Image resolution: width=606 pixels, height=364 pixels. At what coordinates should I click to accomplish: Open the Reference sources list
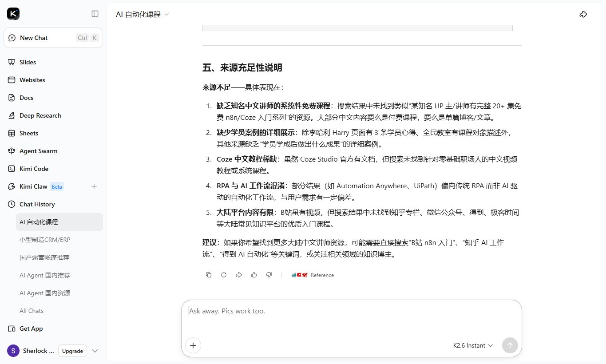(x=313, y=275)
